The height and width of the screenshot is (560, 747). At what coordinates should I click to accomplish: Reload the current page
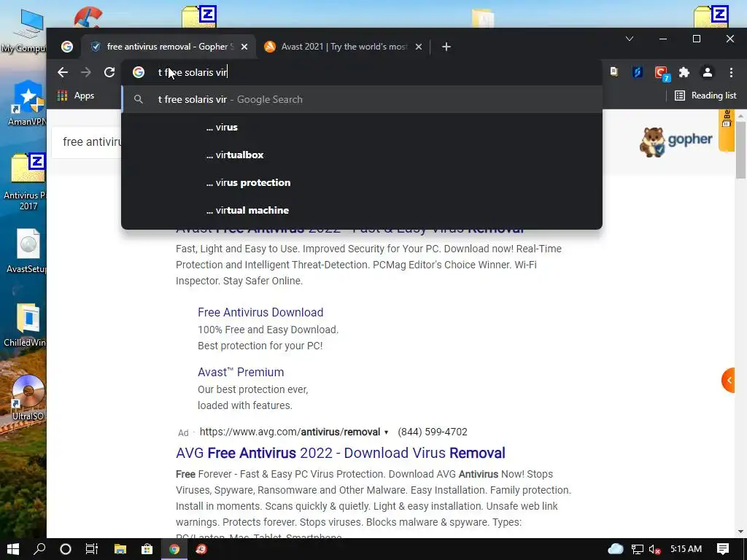tap(109, 72)
